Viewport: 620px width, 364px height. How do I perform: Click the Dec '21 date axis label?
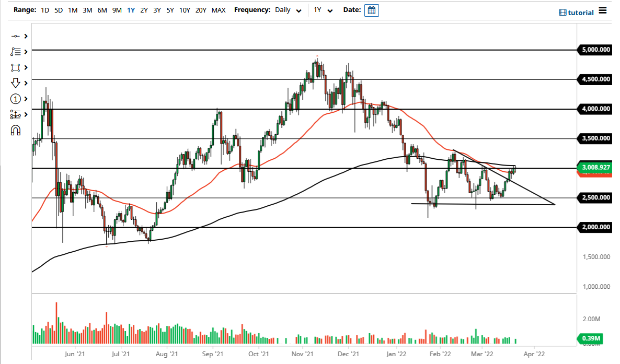(x=348, y=354)
